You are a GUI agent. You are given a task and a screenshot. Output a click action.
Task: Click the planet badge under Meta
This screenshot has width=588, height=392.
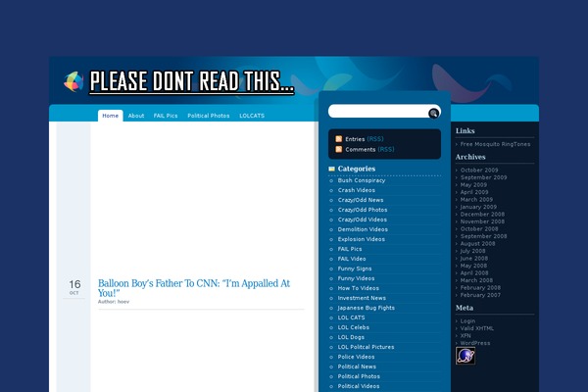point(465,356)
